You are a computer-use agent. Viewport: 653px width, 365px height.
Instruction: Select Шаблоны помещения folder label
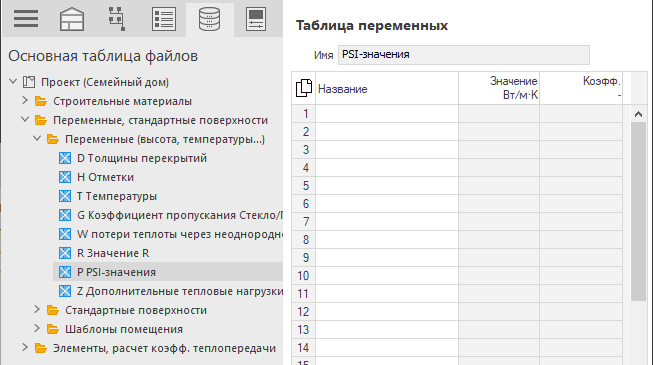click(x=124, y=329)
